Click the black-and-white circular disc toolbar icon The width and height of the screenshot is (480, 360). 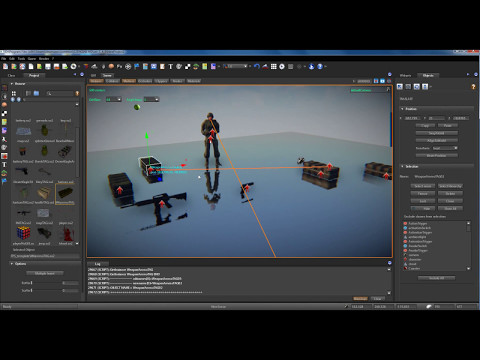(73, 67)
